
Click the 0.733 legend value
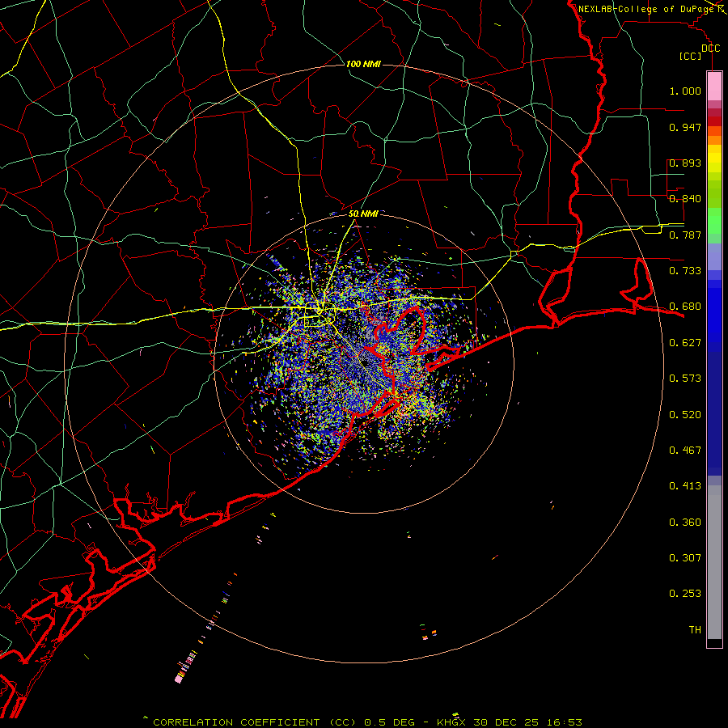[685, 271]
